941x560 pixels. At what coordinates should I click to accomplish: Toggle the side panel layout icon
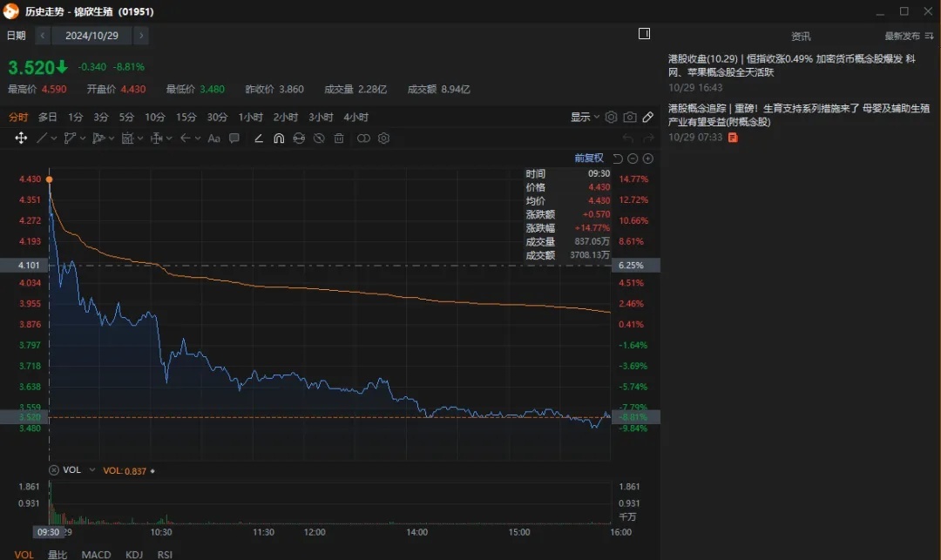point(645,34)
